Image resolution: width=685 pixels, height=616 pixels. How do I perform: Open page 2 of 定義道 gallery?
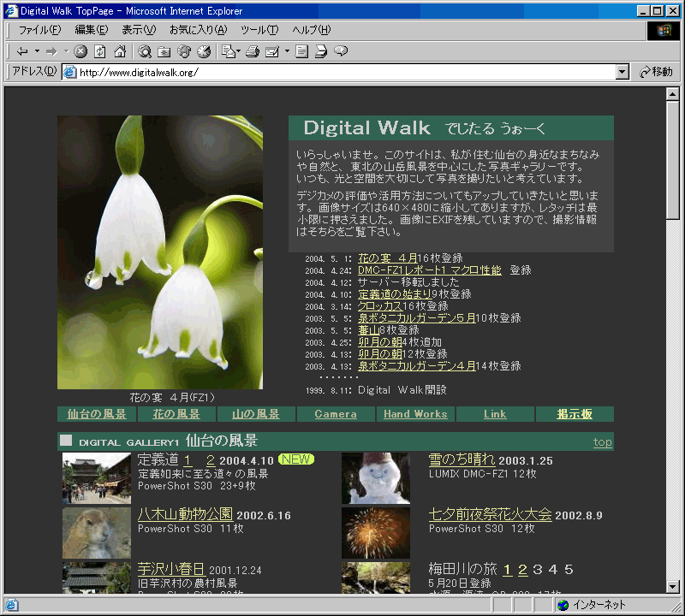coord(211,460)
